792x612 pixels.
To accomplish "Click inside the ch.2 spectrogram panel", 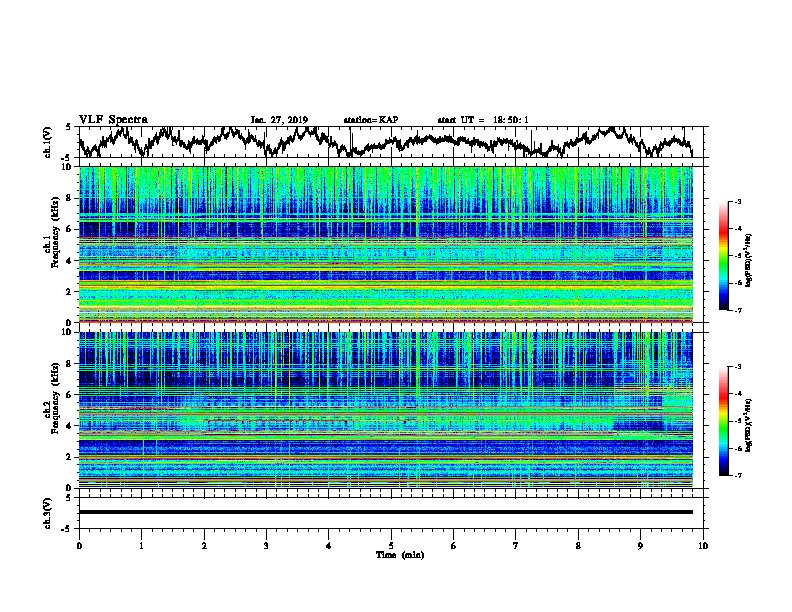I will [x=386, y=410].
